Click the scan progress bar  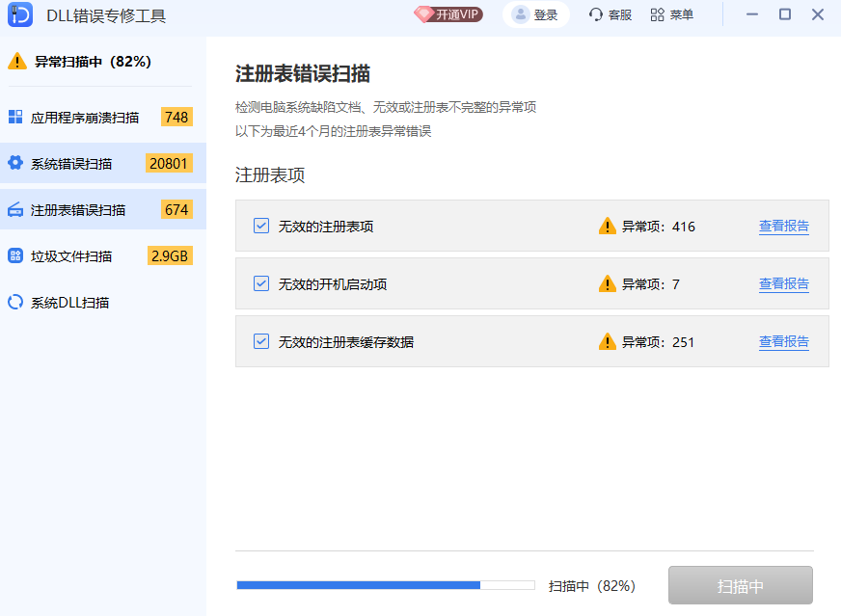pyautogui.click(x=385, y=585)
